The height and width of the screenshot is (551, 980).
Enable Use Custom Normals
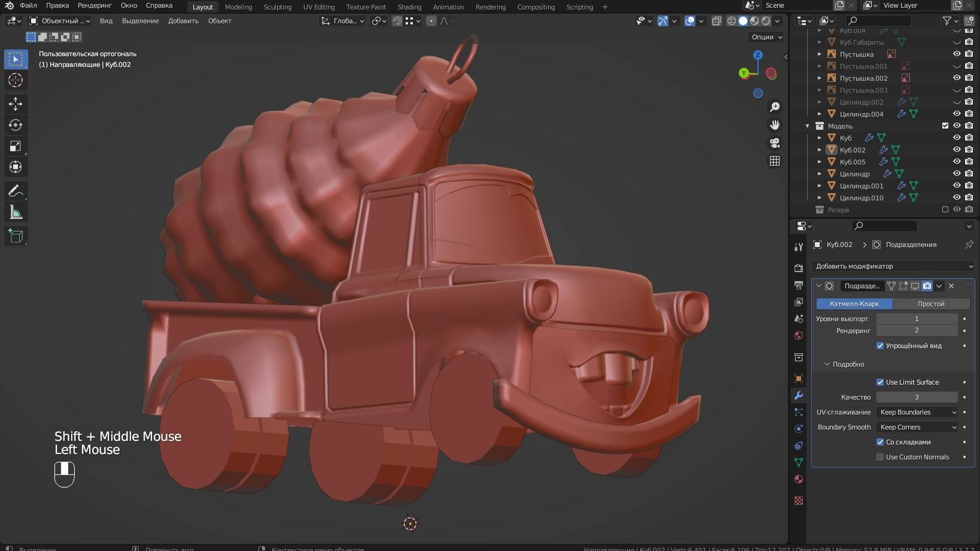[880, 457]
